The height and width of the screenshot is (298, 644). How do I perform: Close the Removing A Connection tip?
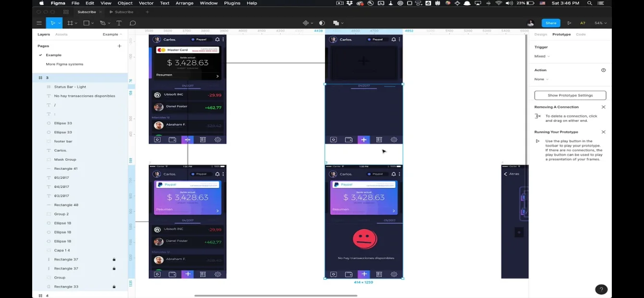pos(603,107)
